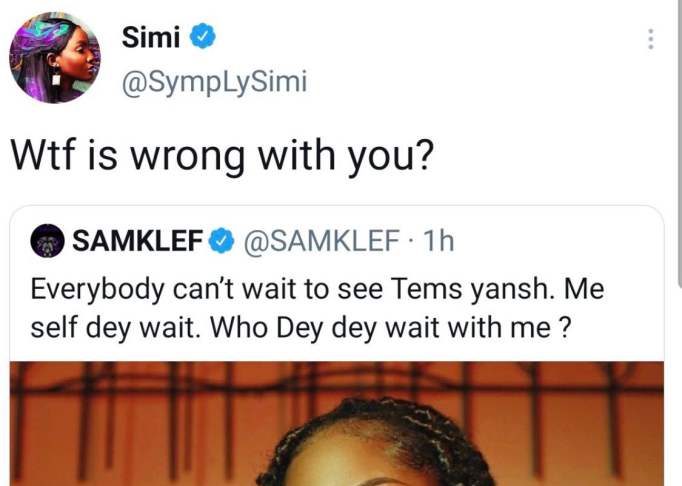Click the 'self dey wait.' phrase
Viewport: 682px width, 486px height.
coord(112,328)
